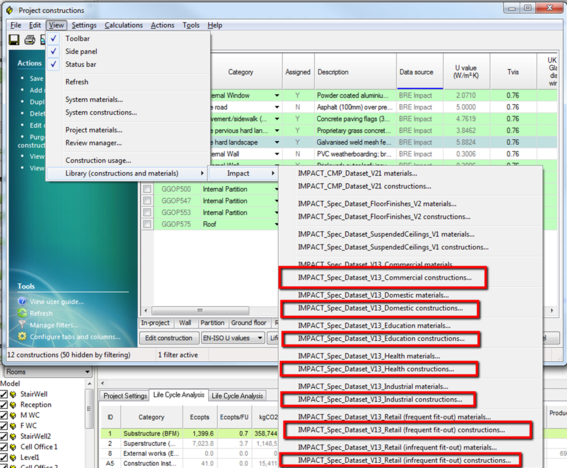567x468 pixels.
Task: Open the EN-ISO U values dropdown
Action: click(x=260, y=338)
